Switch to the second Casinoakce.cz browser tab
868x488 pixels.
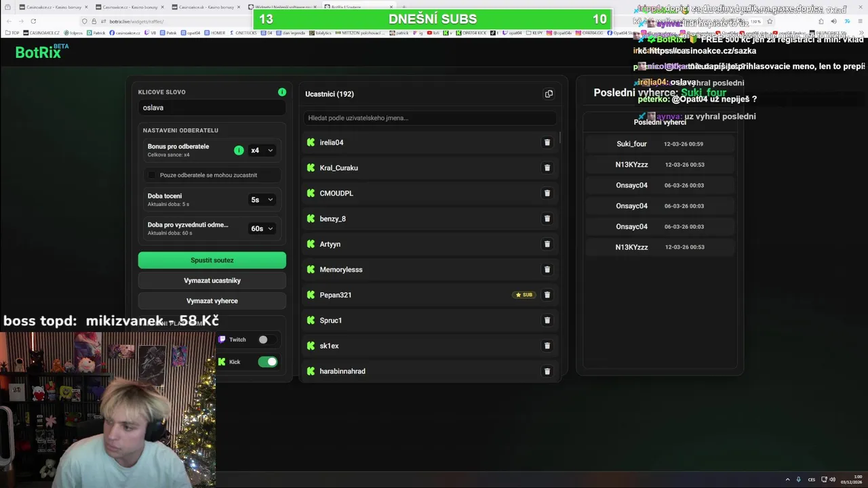(x=130, y=7)
